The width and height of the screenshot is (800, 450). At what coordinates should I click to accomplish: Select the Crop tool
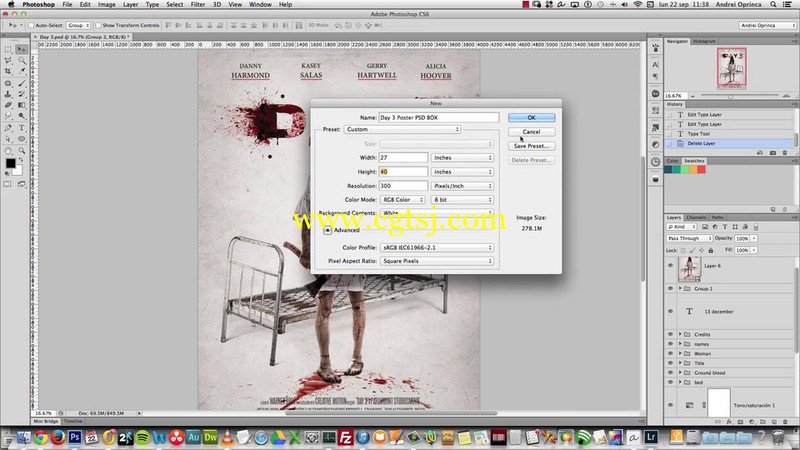tap(8, 71)
